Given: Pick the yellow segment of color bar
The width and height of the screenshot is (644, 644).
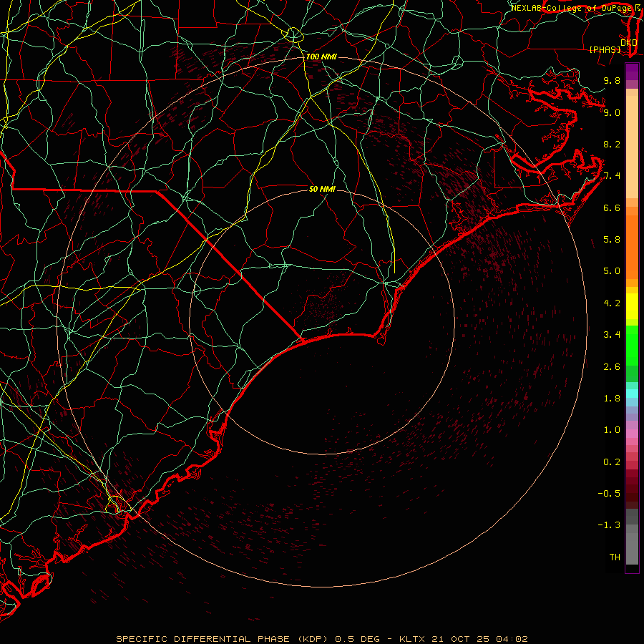Looking at the screenshot, I should (x=632, y=306).
